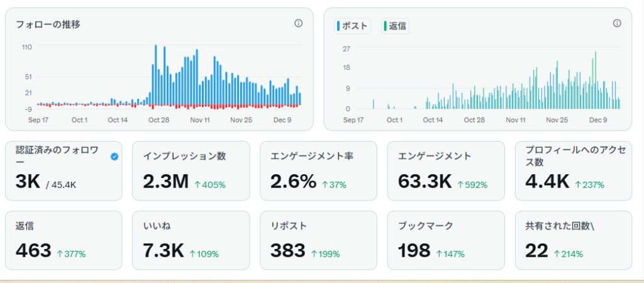644x283 pixels.
Task: Select the 認証済みのフォロワー card
Action: [x=64, y=170]
